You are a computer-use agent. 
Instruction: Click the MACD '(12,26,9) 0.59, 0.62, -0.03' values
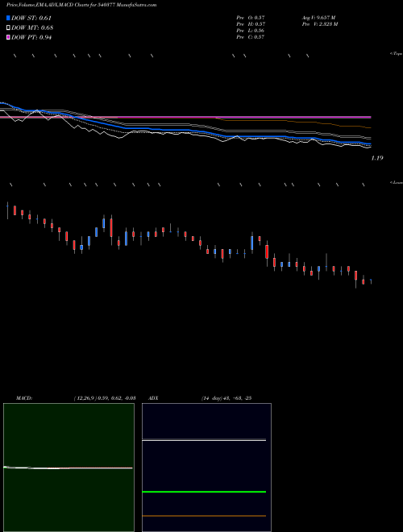(x=105, y=398)
